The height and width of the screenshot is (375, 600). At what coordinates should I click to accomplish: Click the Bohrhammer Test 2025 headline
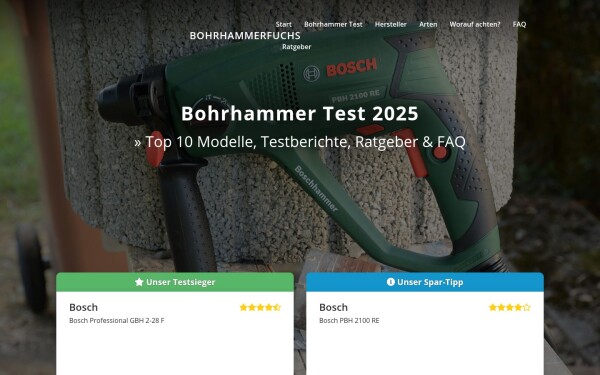pos(300,113)
